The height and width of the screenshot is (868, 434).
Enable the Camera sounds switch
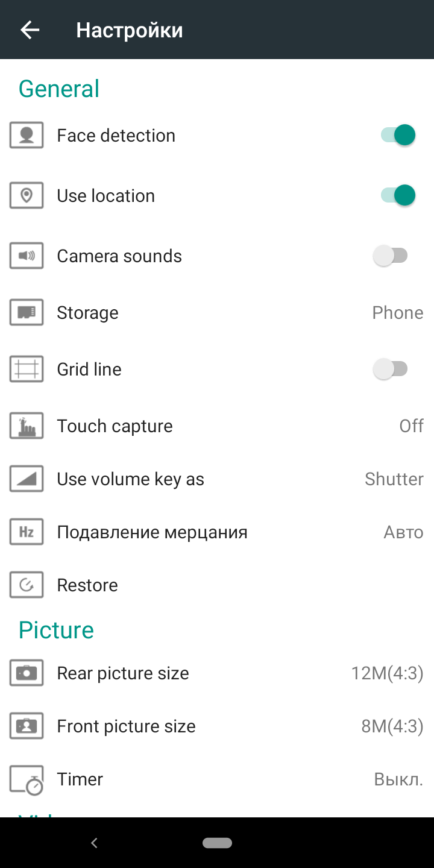point(391,256)
